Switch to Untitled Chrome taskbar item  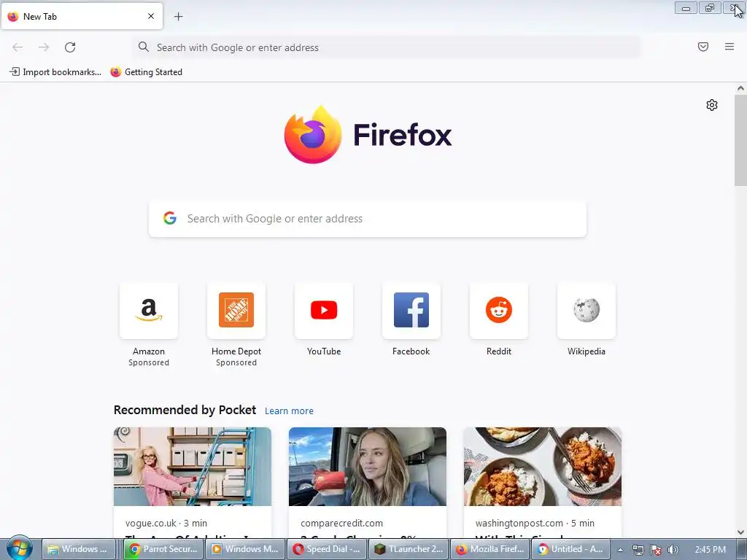tap(572, 549)
